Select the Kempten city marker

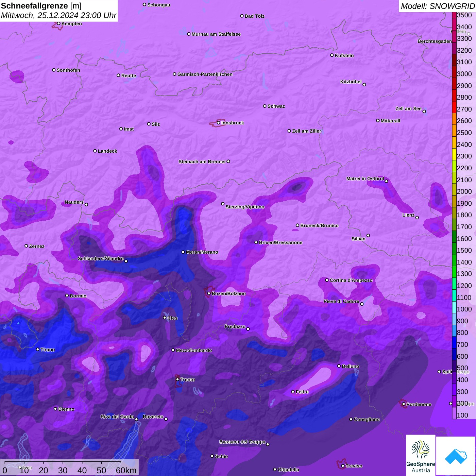[58, 23]
